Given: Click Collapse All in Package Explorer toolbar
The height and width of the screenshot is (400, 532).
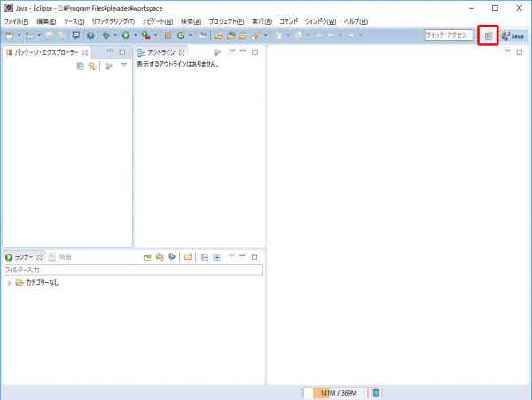Looking at the screenshot, I should tap(80, 66).
